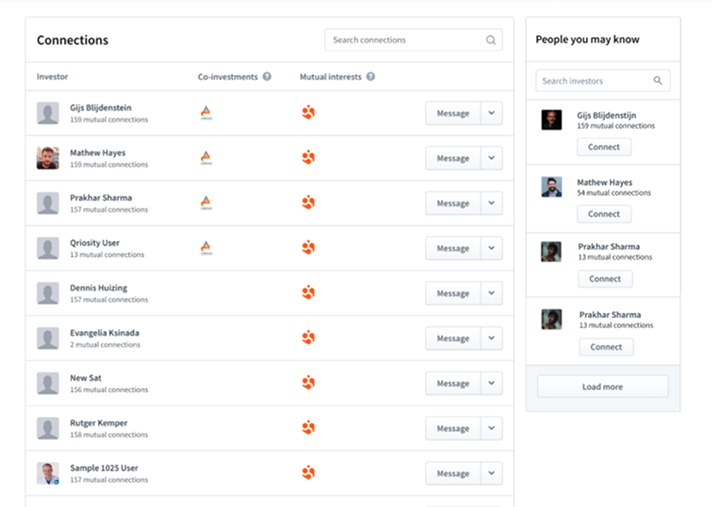This screenshot has width=712, height=507.
Task: Open the dropdown for New Sat's row
Action: [x=491, y=383]
